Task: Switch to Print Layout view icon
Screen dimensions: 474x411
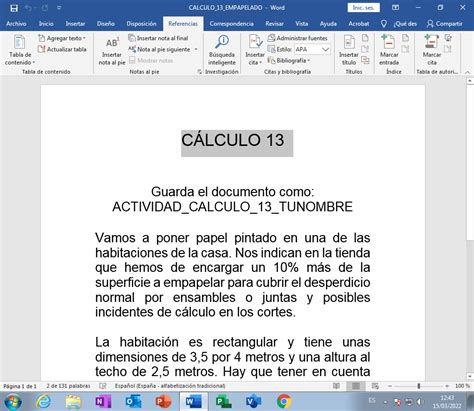Action: click(x=356, y=386)
